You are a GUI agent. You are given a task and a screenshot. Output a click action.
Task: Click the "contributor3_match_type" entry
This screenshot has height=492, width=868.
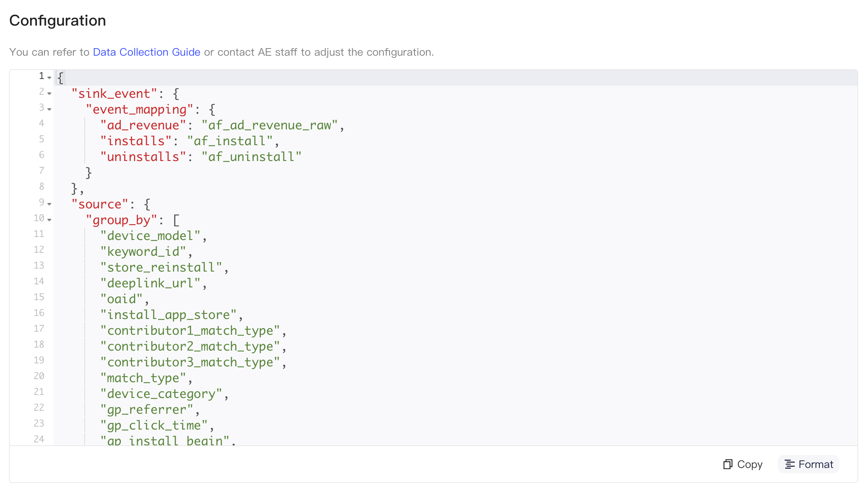tap(190, 362)
